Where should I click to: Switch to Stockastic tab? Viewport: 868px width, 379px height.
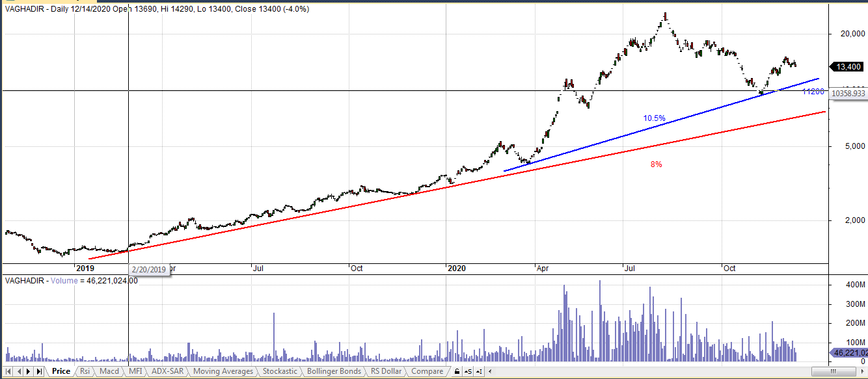(280, 371)
